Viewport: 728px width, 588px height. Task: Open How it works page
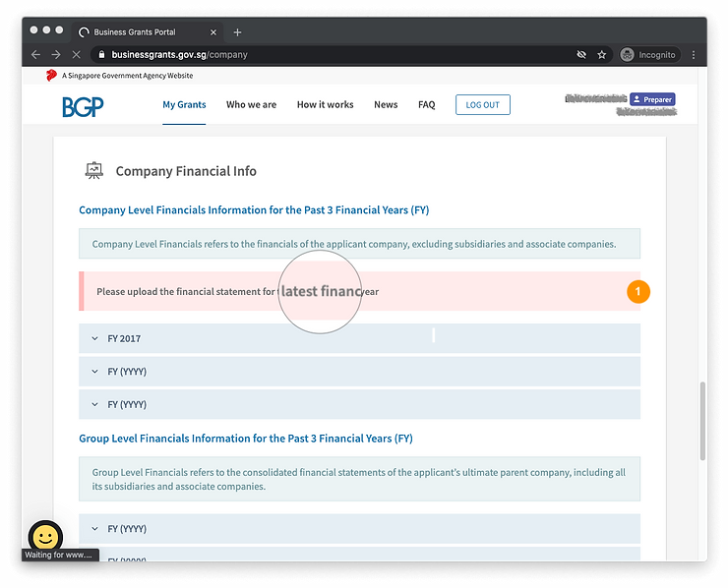(x=325, y=105)
